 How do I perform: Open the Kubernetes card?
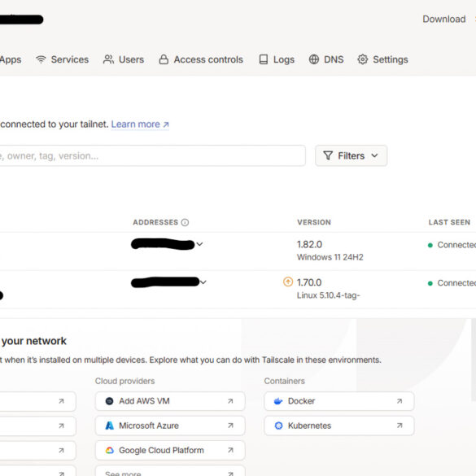click(x=339, y=426)
